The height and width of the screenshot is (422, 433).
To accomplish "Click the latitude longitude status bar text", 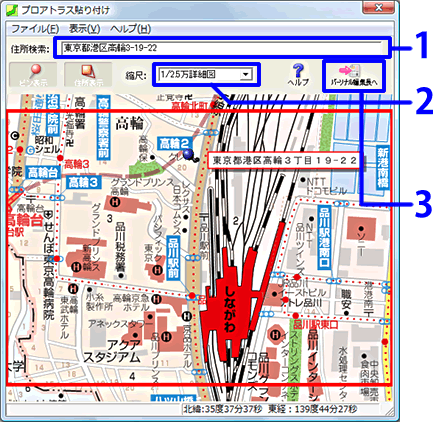I will point(270,409).
